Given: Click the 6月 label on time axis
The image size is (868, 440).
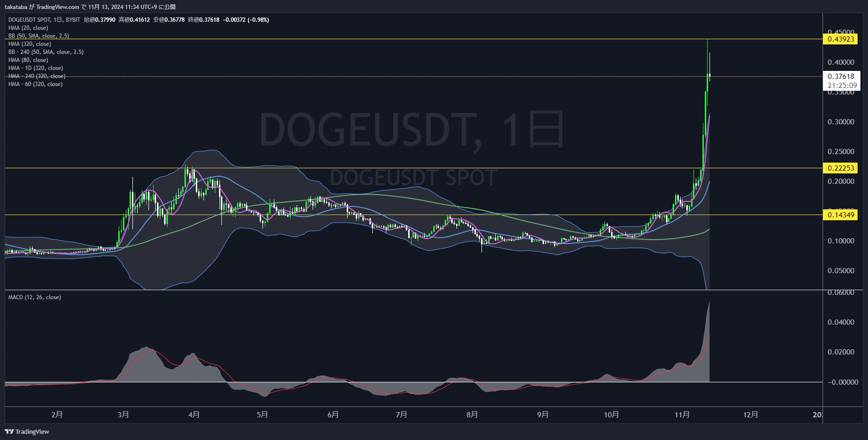Looking at the screenshot, I should click(x=333, y=414).
